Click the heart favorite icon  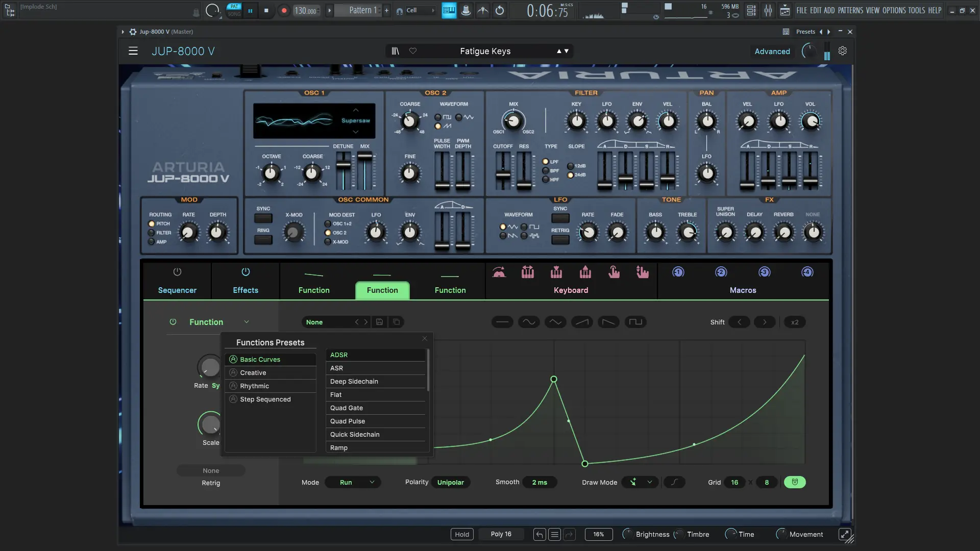coord(413,51)
